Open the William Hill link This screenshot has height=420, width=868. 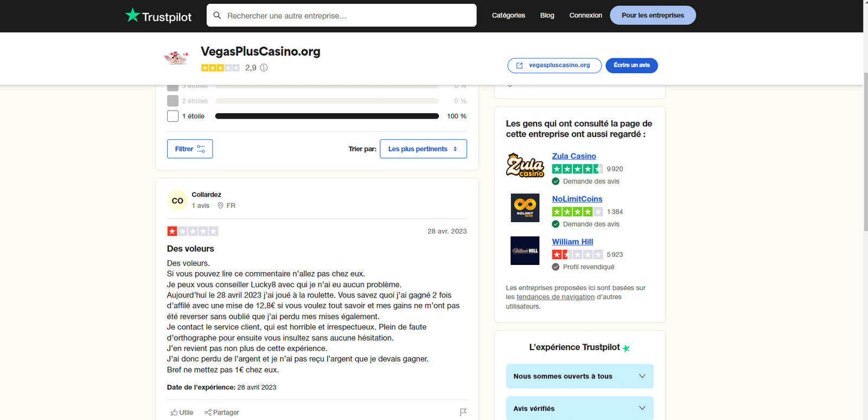tap(572, 242)
